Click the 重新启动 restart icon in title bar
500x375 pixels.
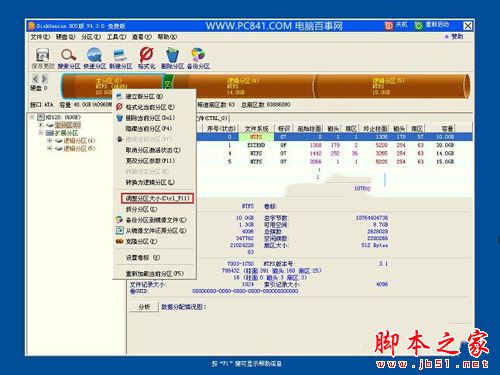(x=418, y=25)
